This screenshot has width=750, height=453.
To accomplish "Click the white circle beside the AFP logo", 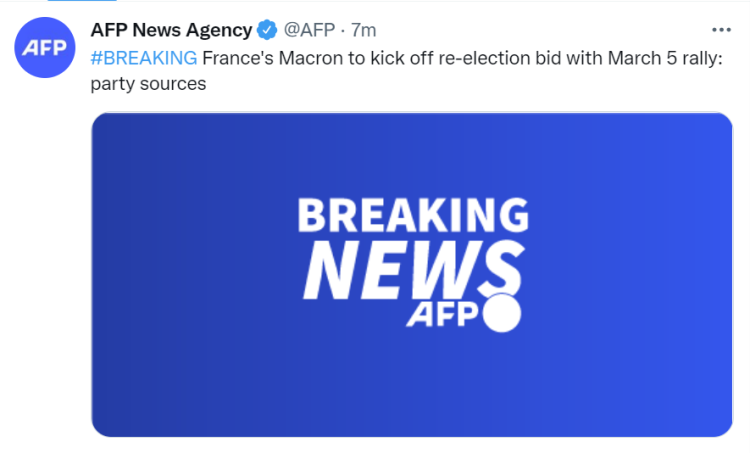I will (x=502, y=313).
